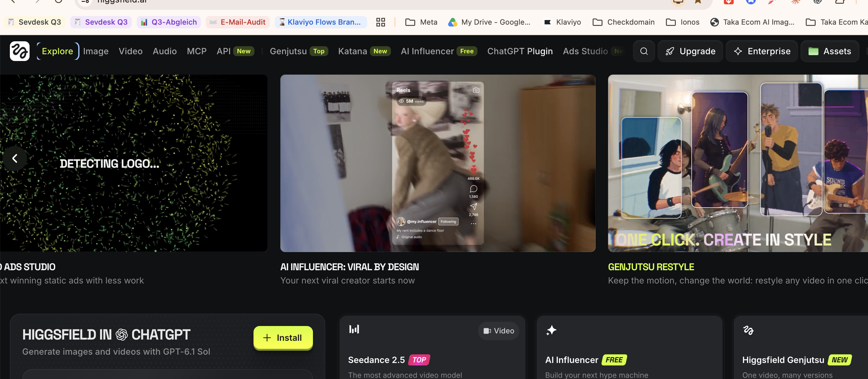This screenshot has width=868, height=379.
Task: Open the Meta bookmarks folder
Action: pos(421,22)
